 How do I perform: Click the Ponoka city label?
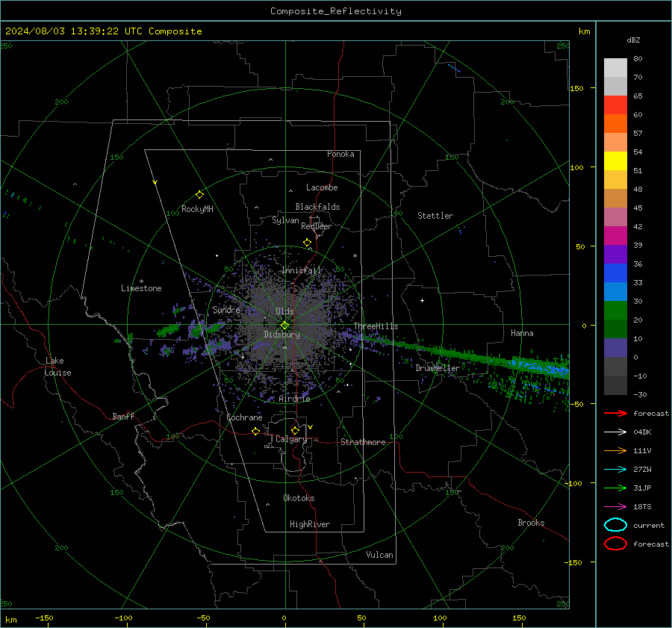[340, 154]
